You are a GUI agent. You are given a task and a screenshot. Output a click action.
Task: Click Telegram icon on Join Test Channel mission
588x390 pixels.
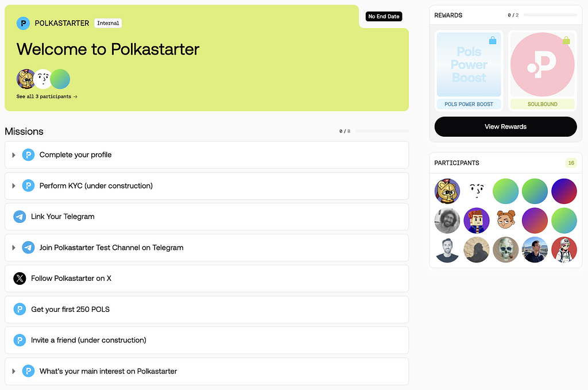(28, 248)
